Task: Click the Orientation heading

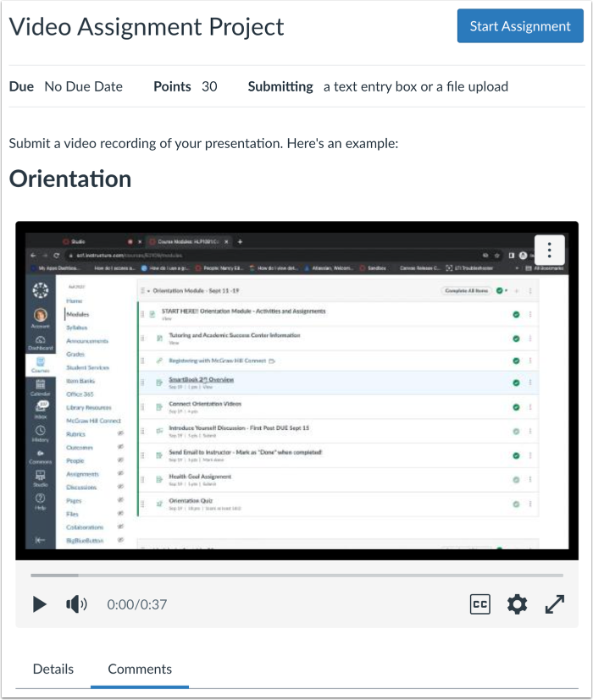Action: click(70, 179)
